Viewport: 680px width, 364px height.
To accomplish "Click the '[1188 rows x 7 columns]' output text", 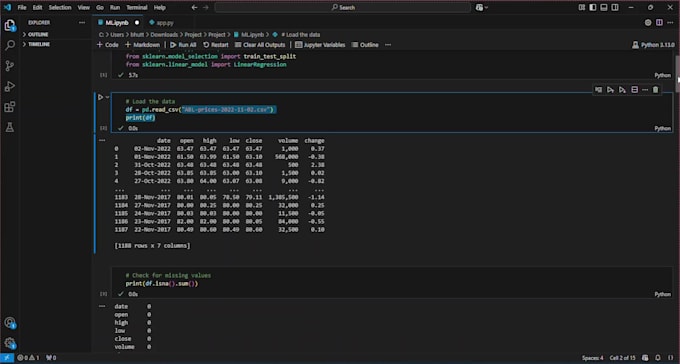I will [x=152, y=246].
